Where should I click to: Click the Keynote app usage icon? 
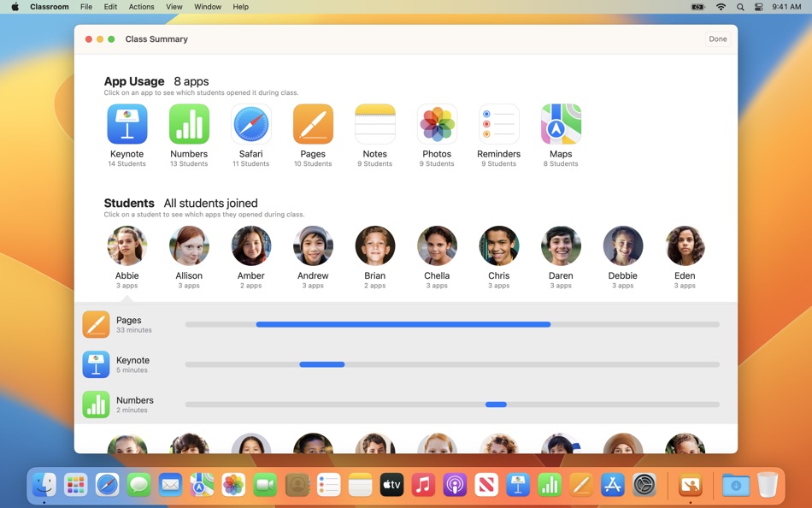click(x=127, y=124)
